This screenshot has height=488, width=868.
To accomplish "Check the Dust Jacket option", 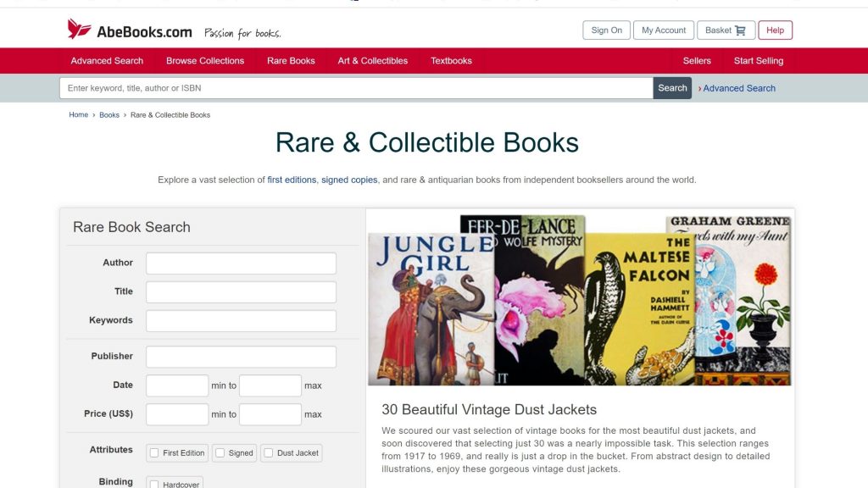I will 268,453.
